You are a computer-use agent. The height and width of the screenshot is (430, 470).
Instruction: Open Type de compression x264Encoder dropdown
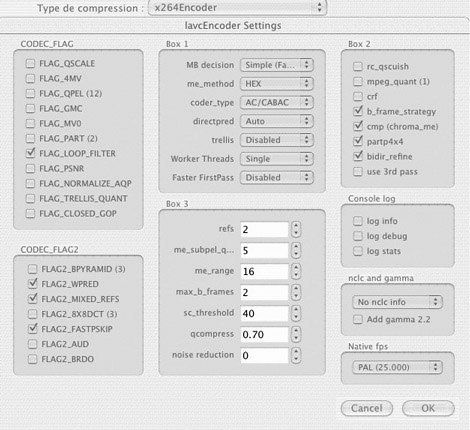(237, 7)
